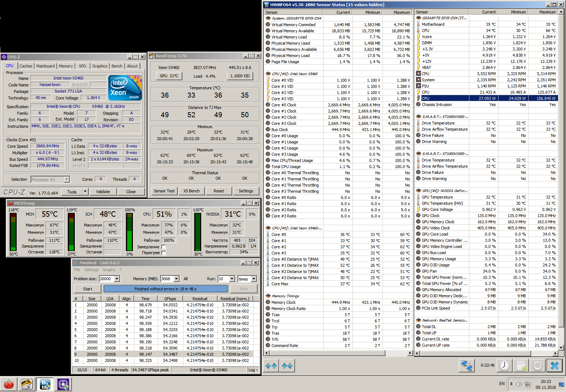Click the HWiNFO64 title bar icon
Viewport: 566px width, 392px height.
pyautogui.click(x=267, y=5)
